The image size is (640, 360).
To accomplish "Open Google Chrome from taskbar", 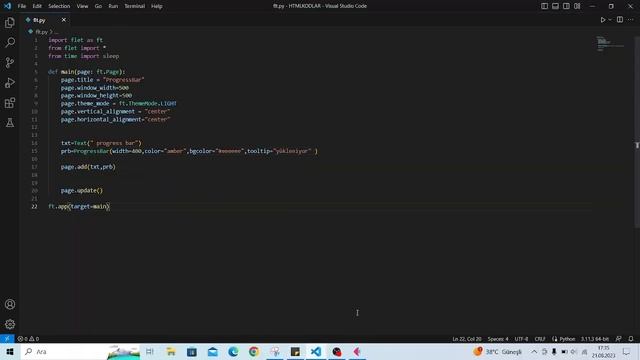I will click(254, 351).
